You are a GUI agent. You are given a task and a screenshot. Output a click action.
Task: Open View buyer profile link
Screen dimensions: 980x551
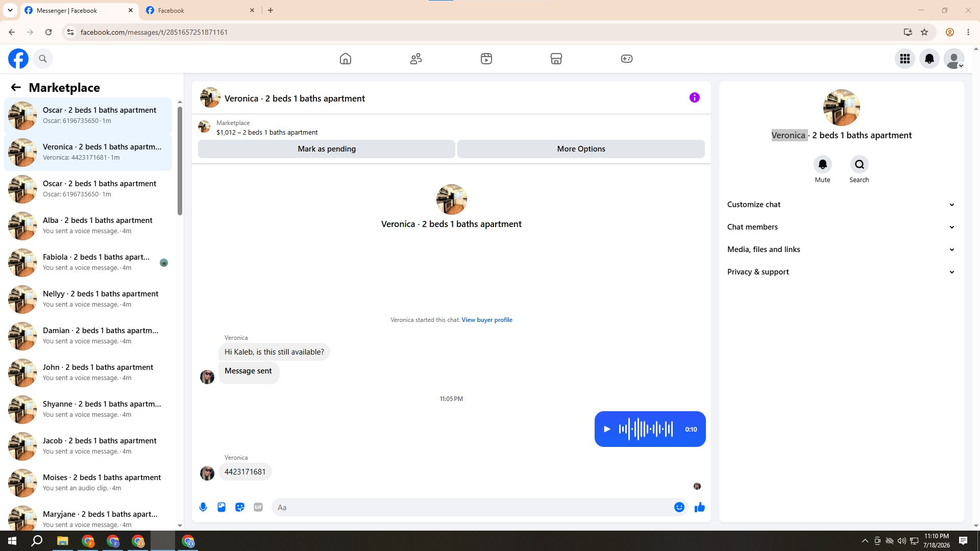click(x=487, y=320)
